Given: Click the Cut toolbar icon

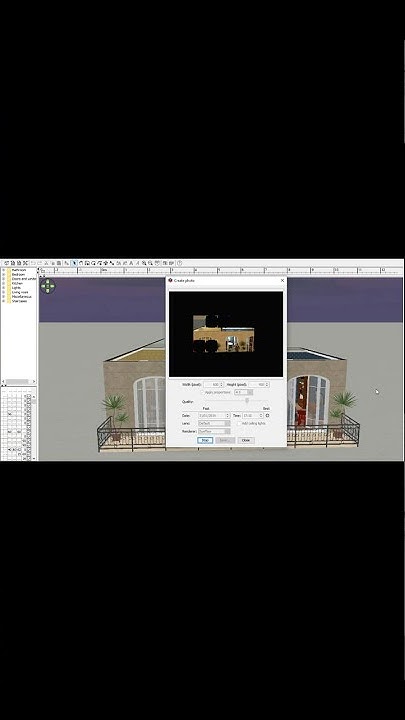Looking at the screenshot, I should [46, 263].
